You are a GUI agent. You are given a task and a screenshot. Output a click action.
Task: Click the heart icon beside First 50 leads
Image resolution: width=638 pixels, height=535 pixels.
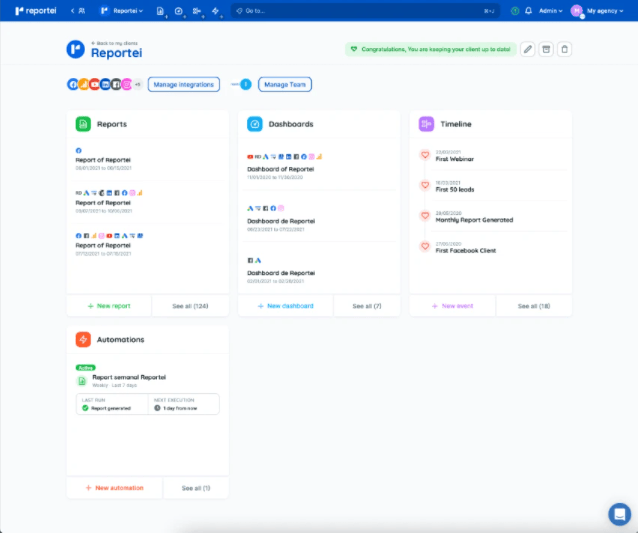tap(425, 186)
